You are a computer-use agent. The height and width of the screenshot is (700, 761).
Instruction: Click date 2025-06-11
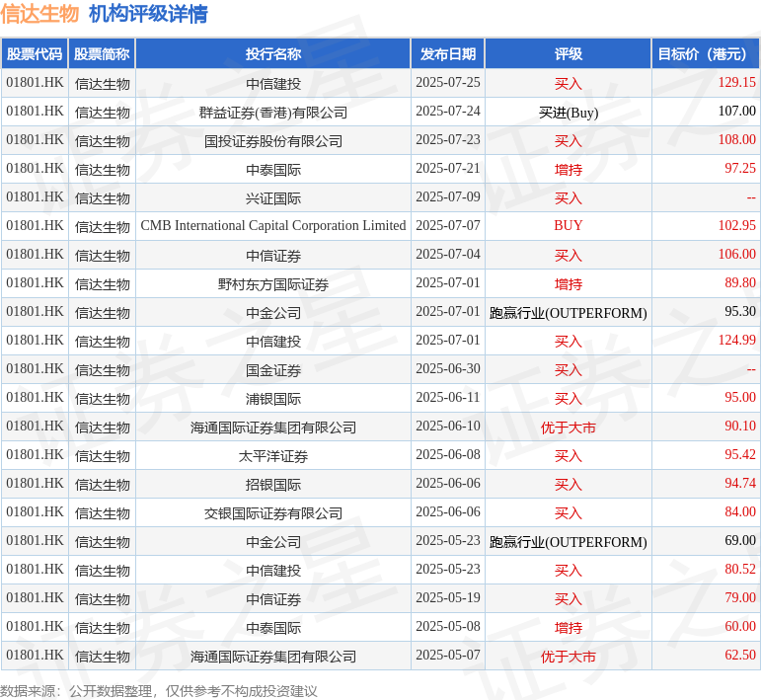point(448,398)
